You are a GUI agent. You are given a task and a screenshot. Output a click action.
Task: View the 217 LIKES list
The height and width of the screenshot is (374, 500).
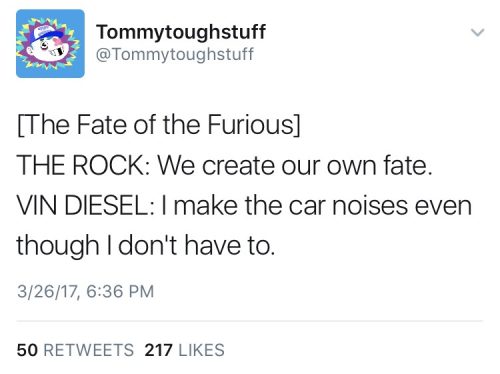pyautogui.click(x=184, y=350)
